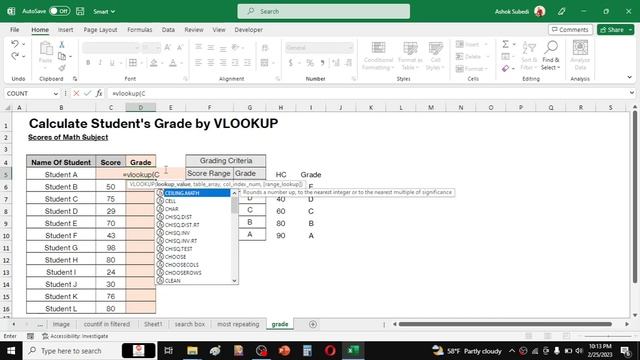
Task: Open the Calculator taskbar icon
Action: point(307,351)
